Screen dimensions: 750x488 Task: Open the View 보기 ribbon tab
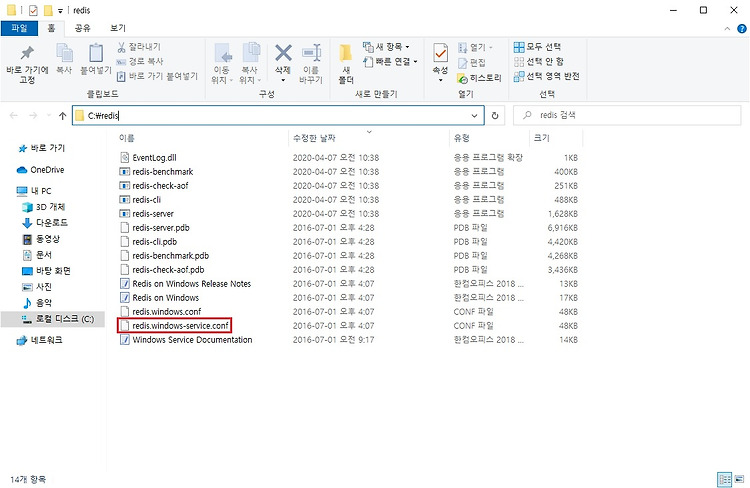(118, 28)
